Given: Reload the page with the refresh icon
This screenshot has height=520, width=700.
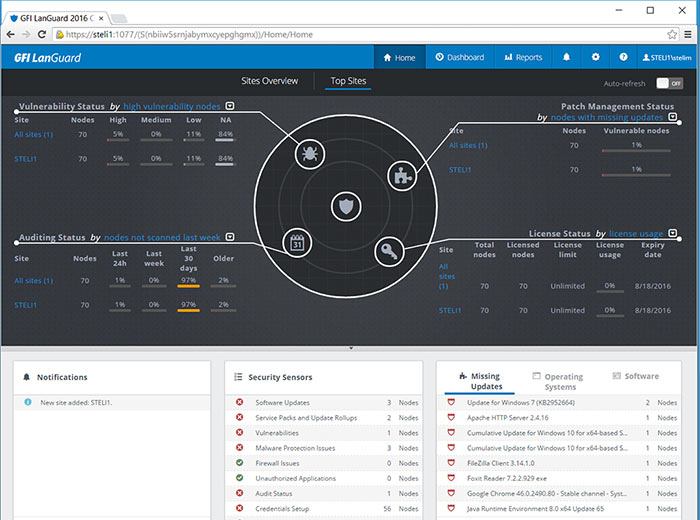Looking at the screenshot, I should tap(42, 34).
